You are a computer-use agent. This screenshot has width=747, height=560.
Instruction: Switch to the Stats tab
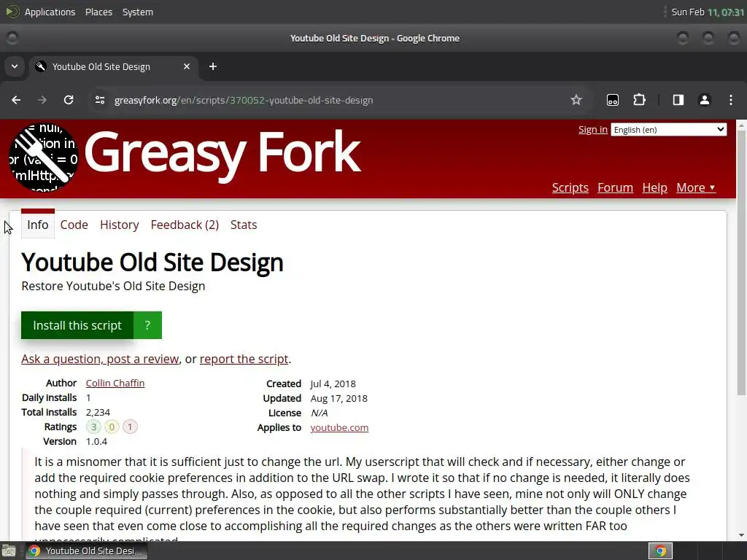244,225
